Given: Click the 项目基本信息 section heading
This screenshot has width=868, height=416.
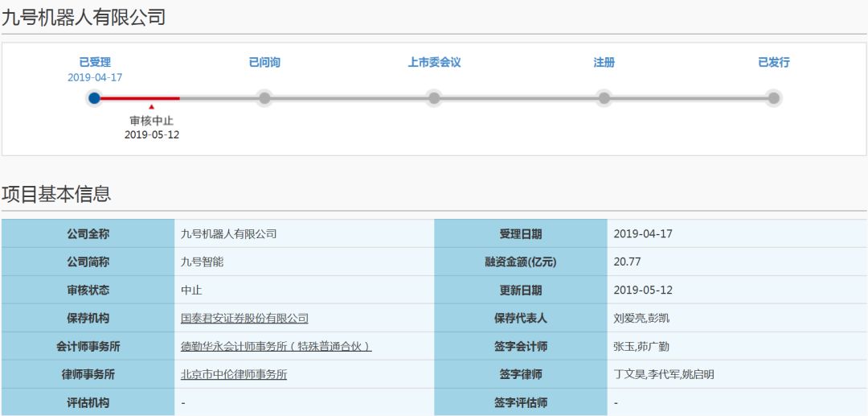Looking at the screenshot, I should pos(56,194).
